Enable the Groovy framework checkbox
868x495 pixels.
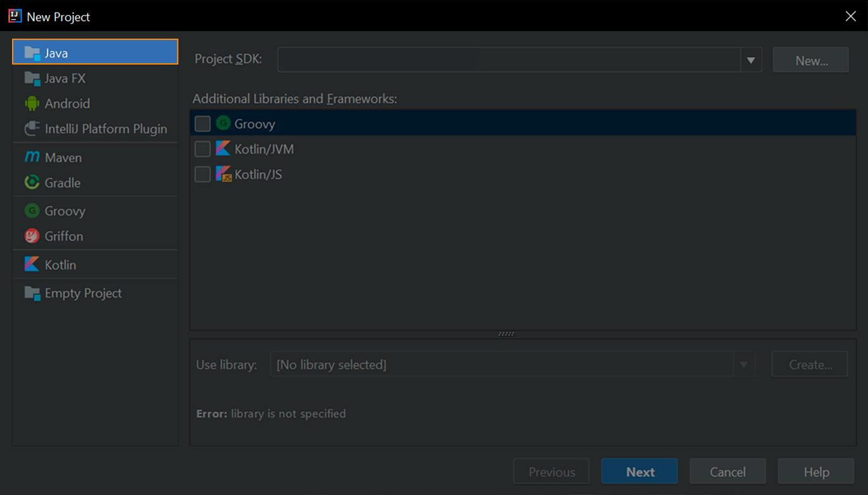coord(202,123)
